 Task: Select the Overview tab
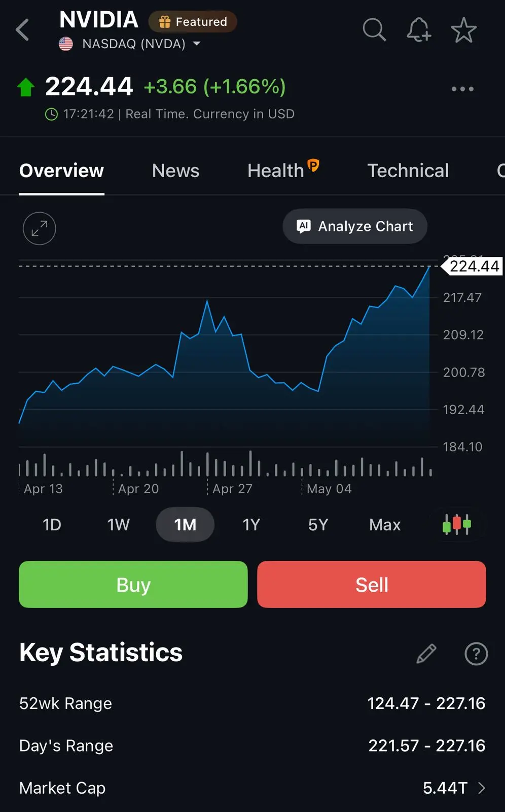pos(62,171)
